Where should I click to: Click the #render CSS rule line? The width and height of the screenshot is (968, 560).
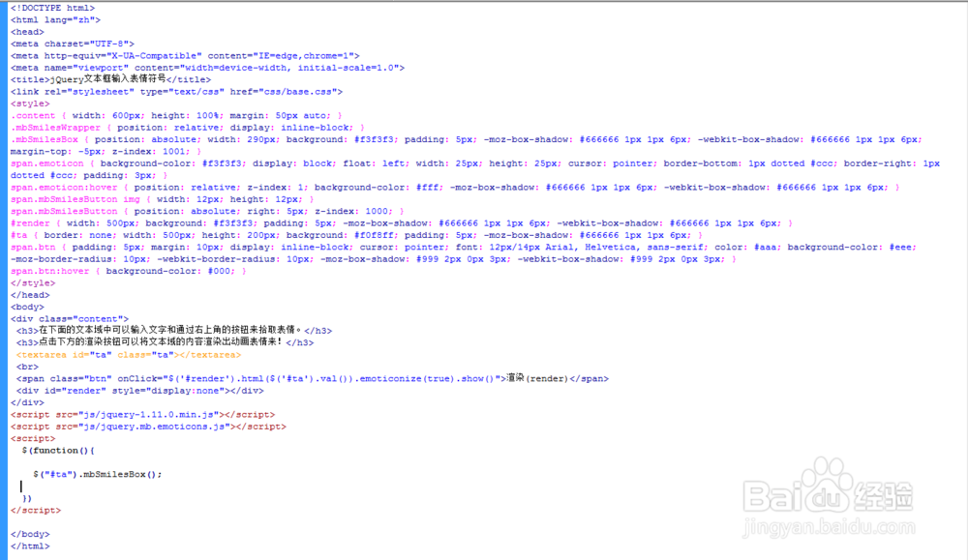pos(402,223)
